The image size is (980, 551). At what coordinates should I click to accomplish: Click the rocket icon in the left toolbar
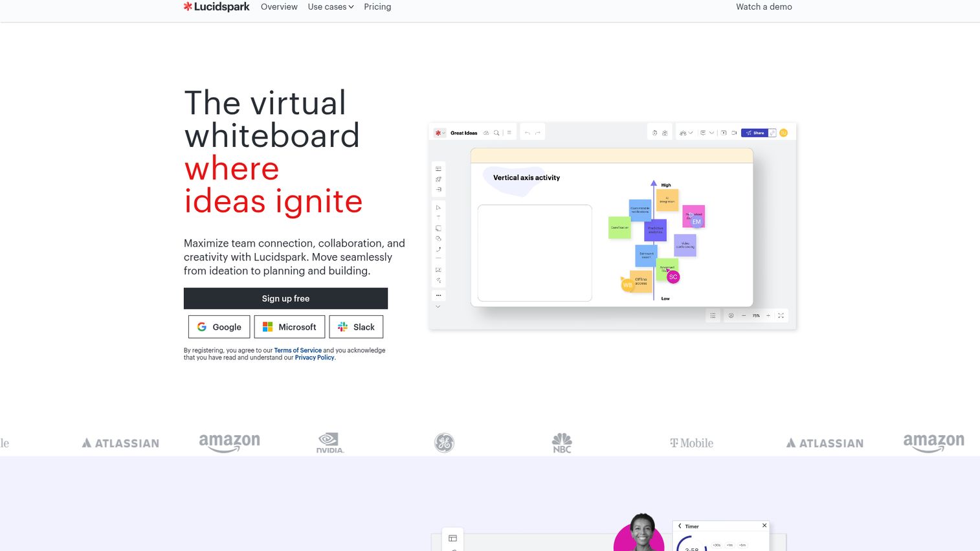[x=438, y=179]
